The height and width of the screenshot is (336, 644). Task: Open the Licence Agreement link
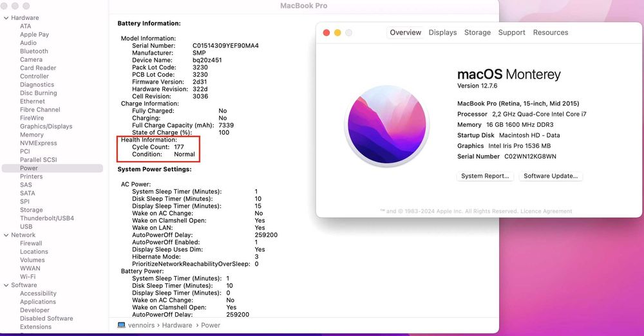pos(546,211)
